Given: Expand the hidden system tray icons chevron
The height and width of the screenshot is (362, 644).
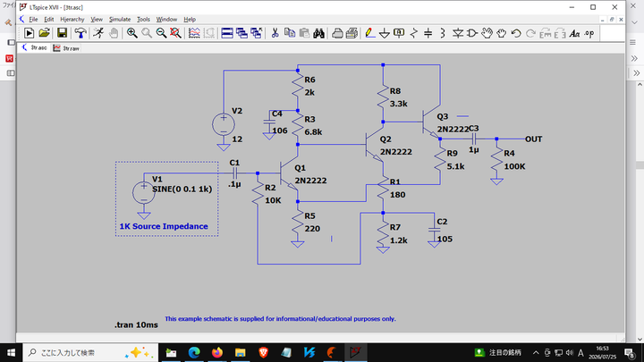Looking at the screenshot, I should point(536,352).
